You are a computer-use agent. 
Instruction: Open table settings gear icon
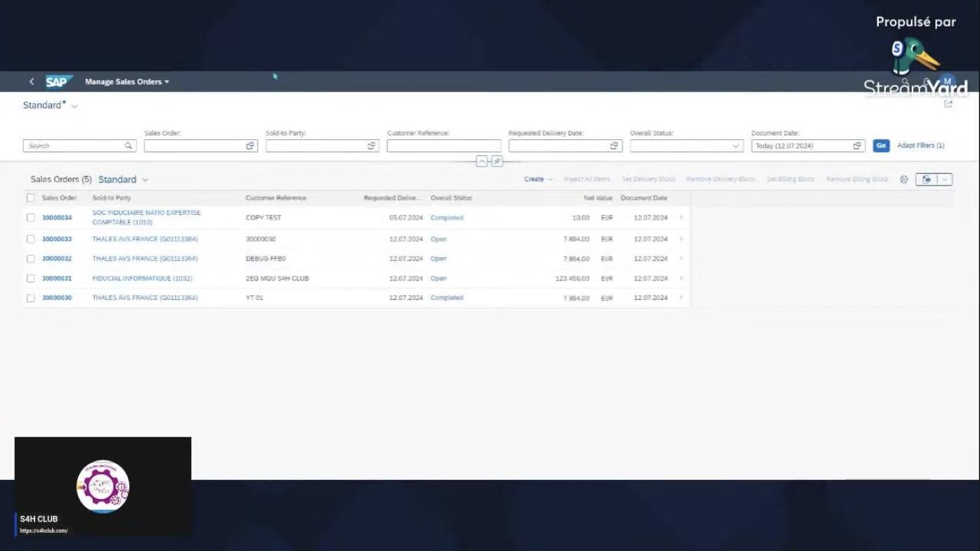(904, 179)
